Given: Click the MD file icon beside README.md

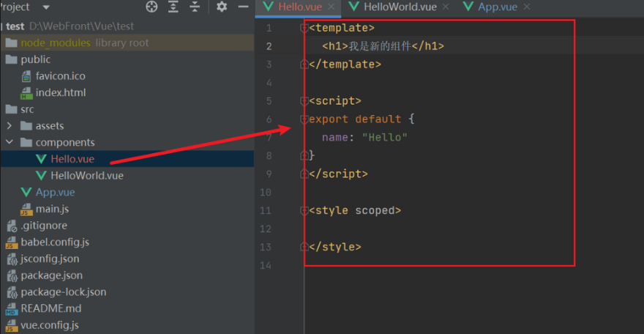Looking at the screenshot, I should pos(12,309).
